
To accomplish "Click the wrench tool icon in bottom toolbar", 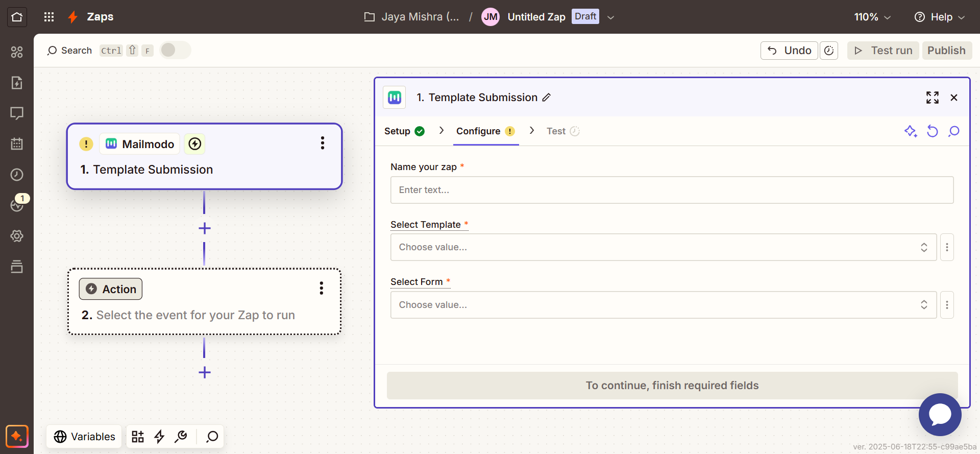I will click(x=181, y=437).
